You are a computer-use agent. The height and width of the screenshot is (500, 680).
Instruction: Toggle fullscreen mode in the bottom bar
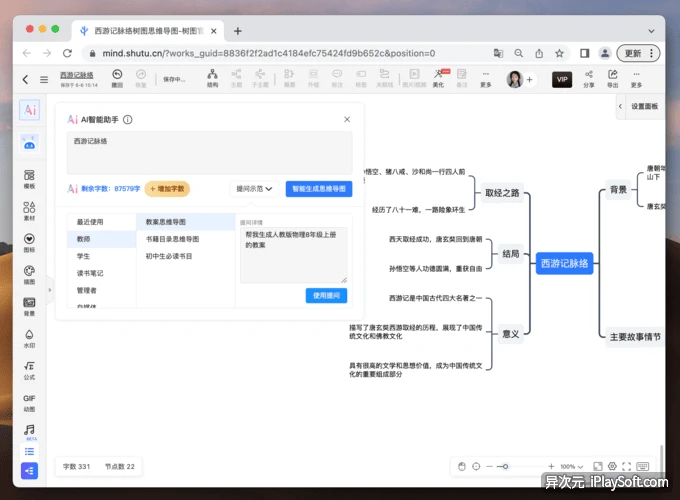[x=626, y=466]
